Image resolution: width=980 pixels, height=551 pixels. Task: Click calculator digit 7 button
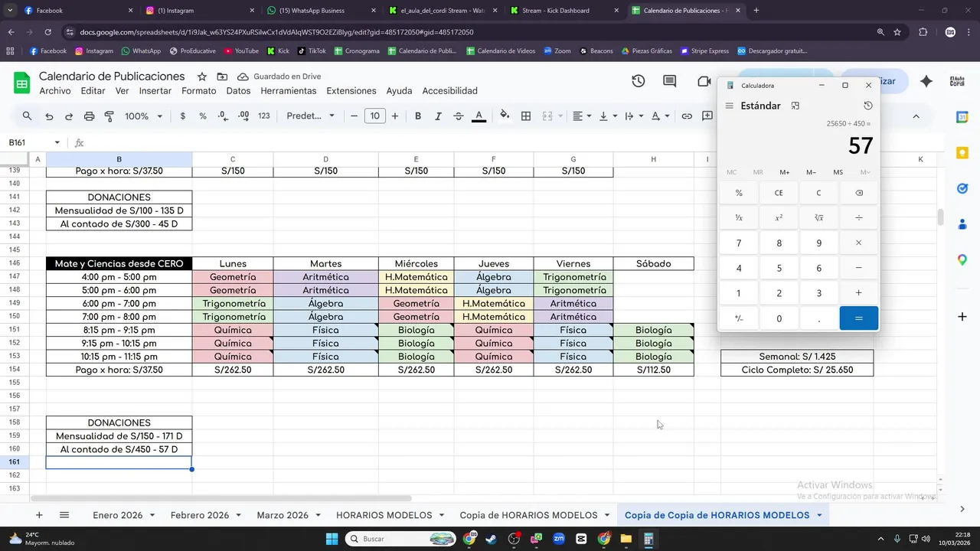[x=739, y=243]
